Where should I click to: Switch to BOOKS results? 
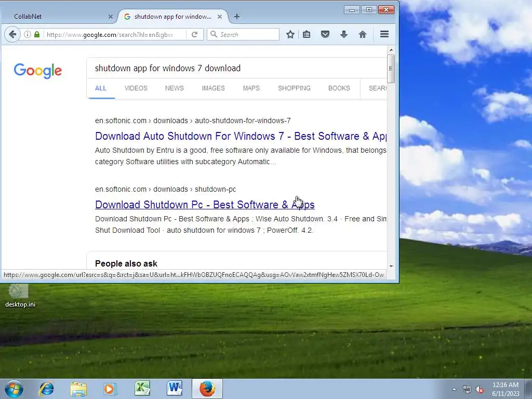pos(339,88)
